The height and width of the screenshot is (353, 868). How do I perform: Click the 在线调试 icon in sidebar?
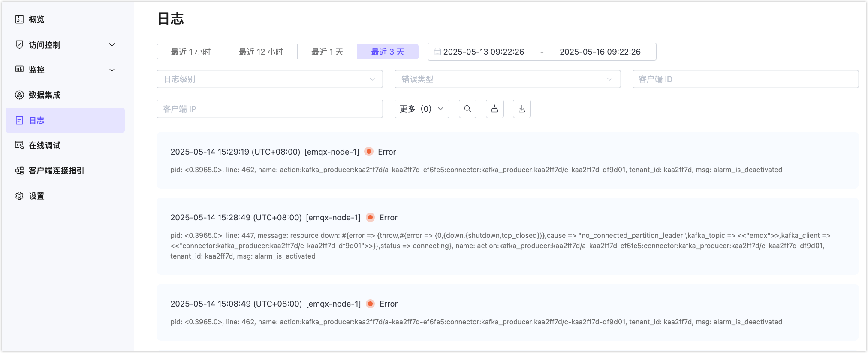click(x=19, y=145)
